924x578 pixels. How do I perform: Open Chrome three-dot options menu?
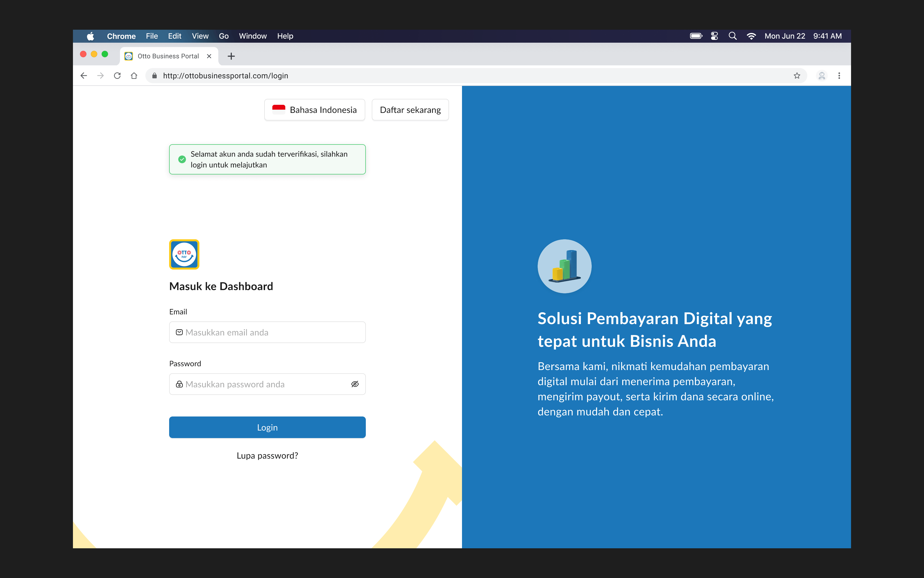839,76
